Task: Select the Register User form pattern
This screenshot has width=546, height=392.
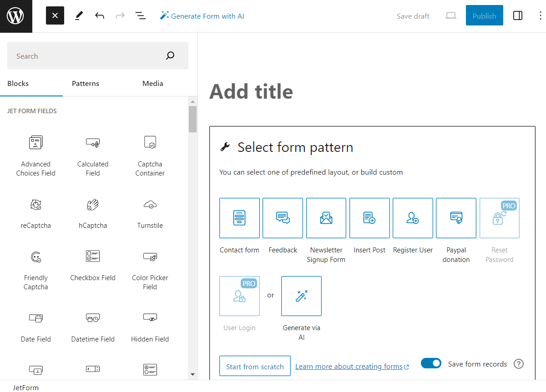Action: pos(412,218)
